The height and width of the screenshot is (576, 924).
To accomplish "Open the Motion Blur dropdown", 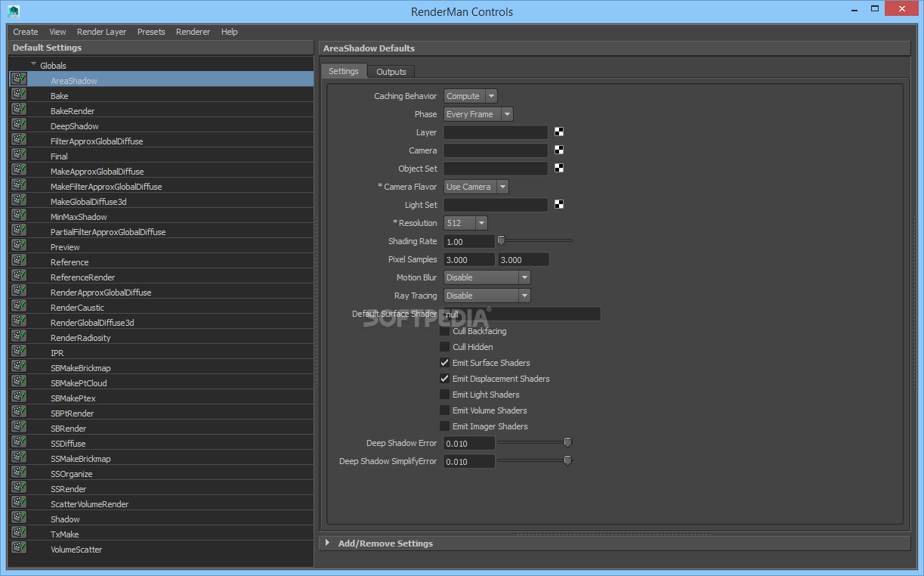I will tap(487, 277).
